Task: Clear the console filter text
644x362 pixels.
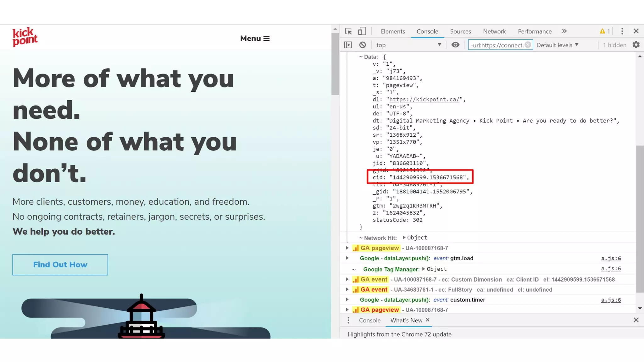Action: click(x=528, y=45)
